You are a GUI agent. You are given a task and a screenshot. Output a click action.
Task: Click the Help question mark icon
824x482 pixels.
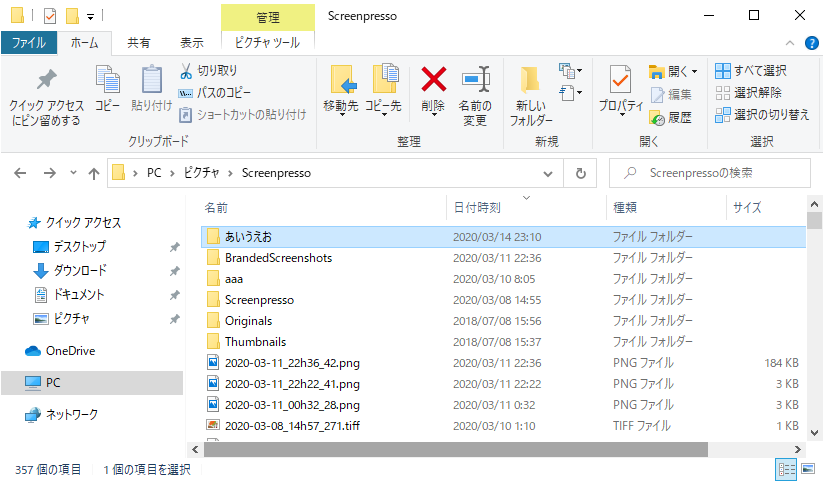(x=811, y=43)
